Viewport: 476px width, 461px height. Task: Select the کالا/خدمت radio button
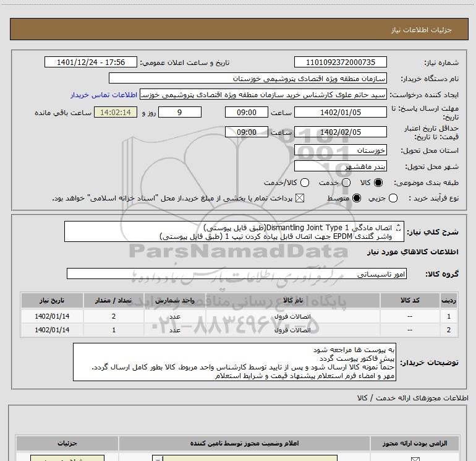pyautogui.click(x=305, y=183)
